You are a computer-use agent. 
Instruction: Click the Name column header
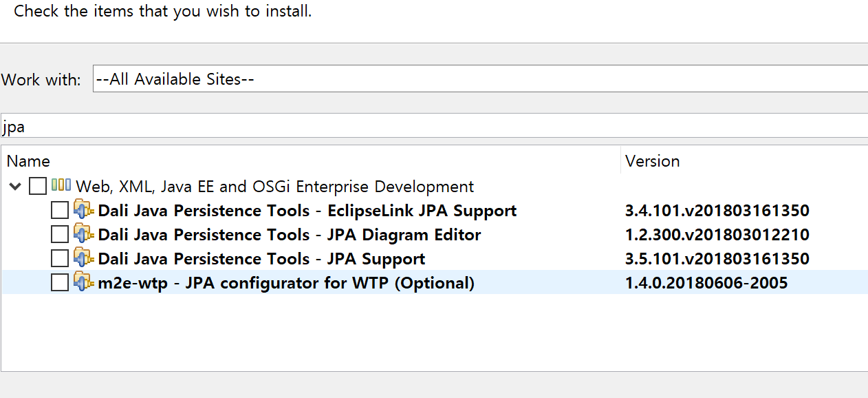pos(28,160)
